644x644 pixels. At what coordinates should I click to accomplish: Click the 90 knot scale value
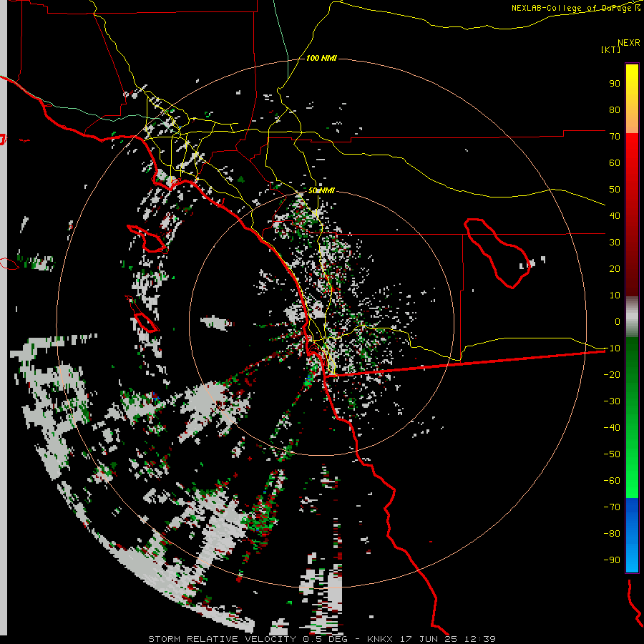coord(615,84)
